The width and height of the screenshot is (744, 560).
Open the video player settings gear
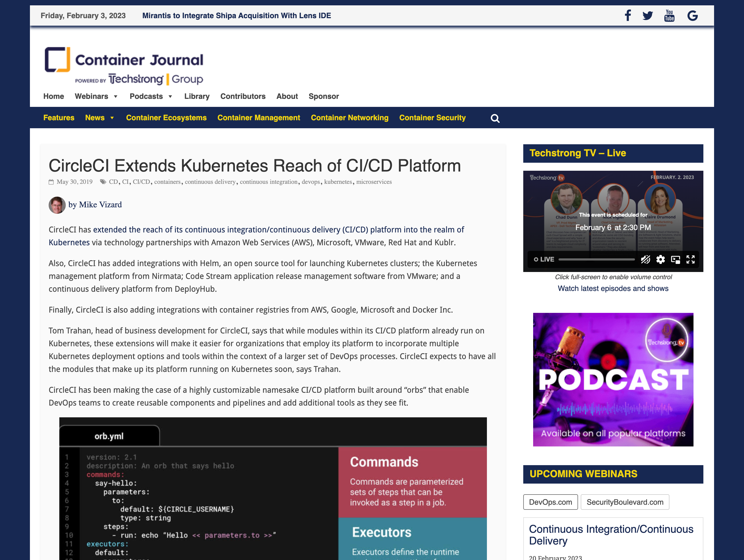click(661, 259)
